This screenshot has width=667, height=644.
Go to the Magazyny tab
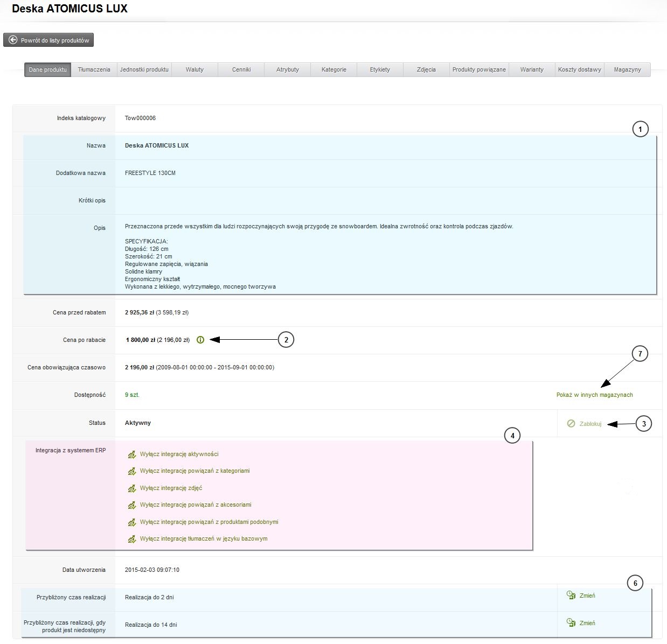628,69
